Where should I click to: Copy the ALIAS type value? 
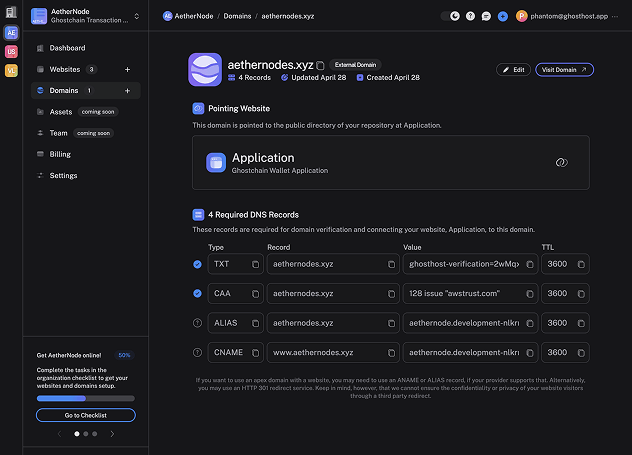(x=256, y=323)
